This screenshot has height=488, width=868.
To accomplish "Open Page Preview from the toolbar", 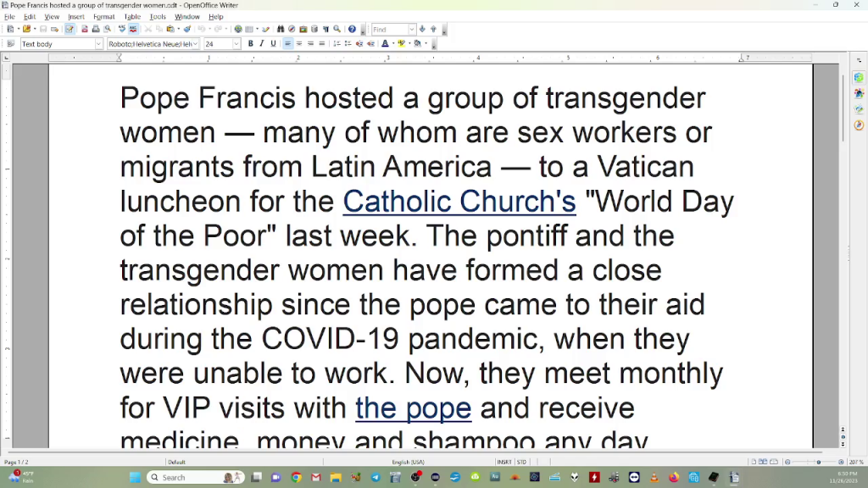I will click(108, 30).
